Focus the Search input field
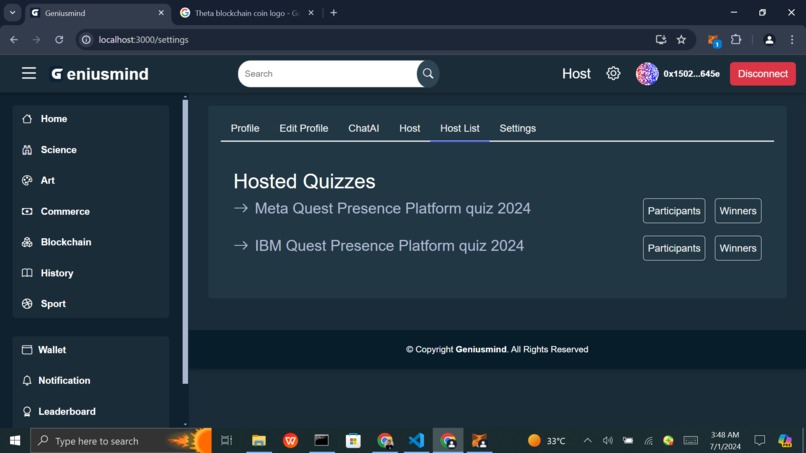This screenshot has height=453, width=806. 329,74
